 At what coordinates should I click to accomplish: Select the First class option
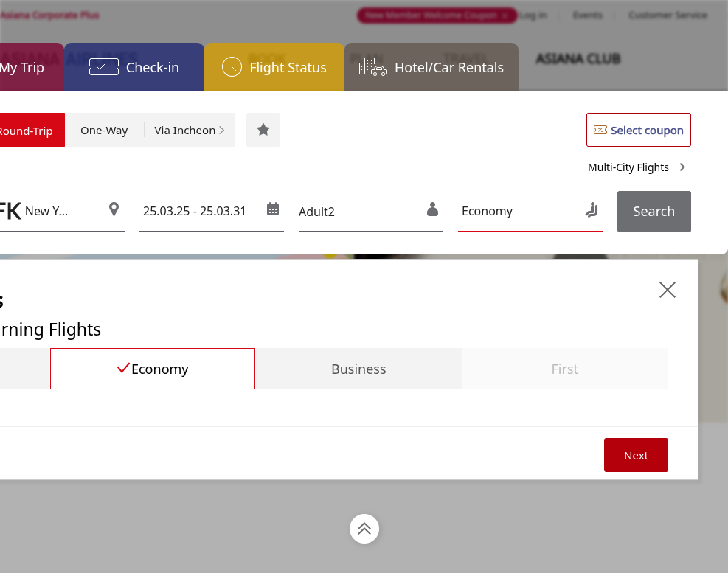(565, 369)
